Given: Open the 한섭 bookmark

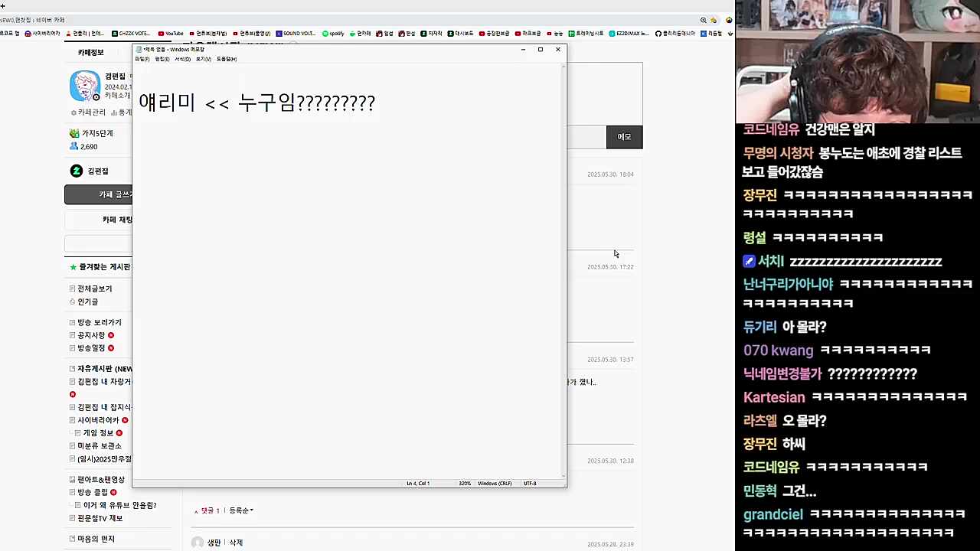Looking at the screenshot, I should click(407, 34).
